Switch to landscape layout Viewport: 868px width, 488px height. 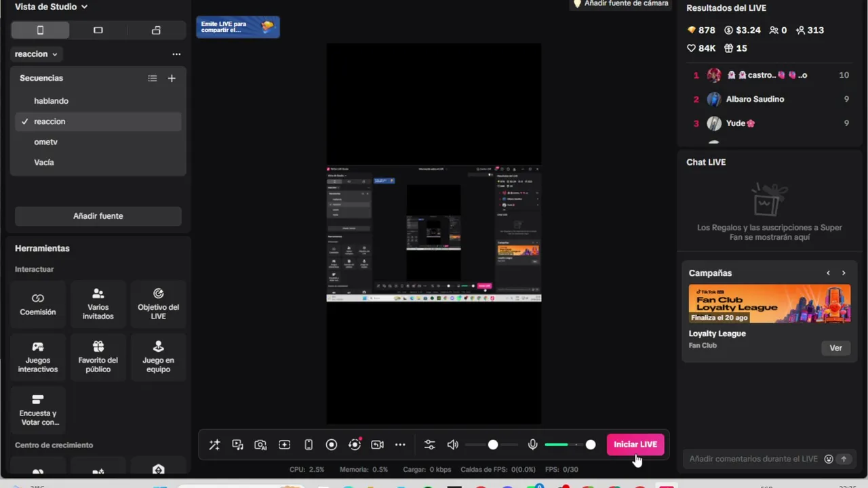pyautogui.click(x=98, y=30)
